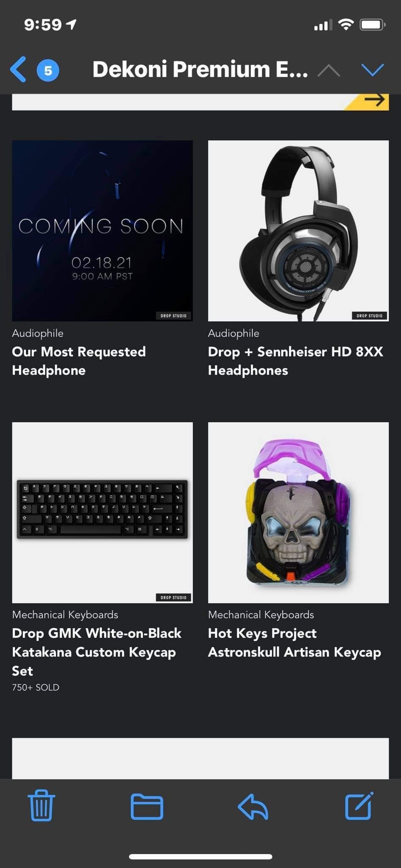The image size is (401, 868).
Task: Open Drop GMK White-on-Black Katakana Keycap link
Action: 97,652
